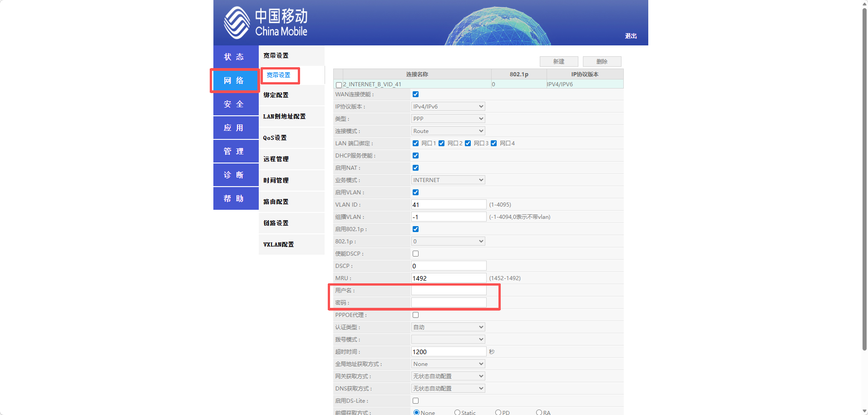Viewport: 868px width, 415px height.
Task: Expand the 连接模式 Route dropdown
Action: 448,131
